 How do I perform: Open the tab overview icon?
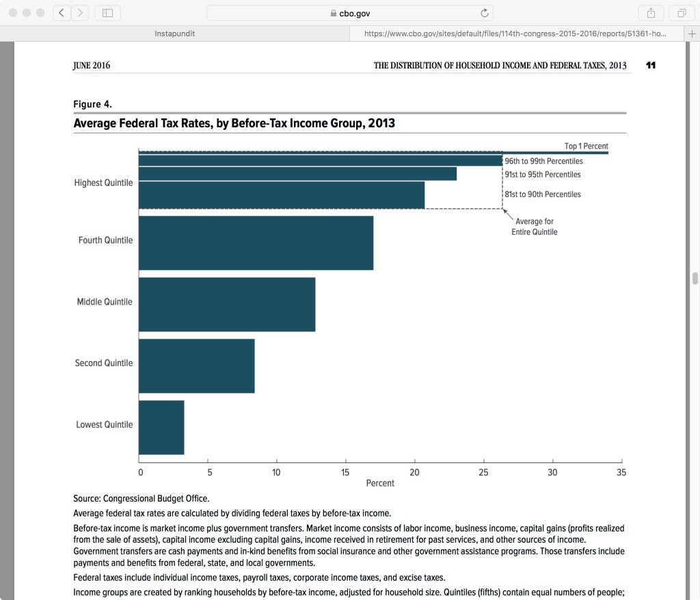(x=681, y=12)
